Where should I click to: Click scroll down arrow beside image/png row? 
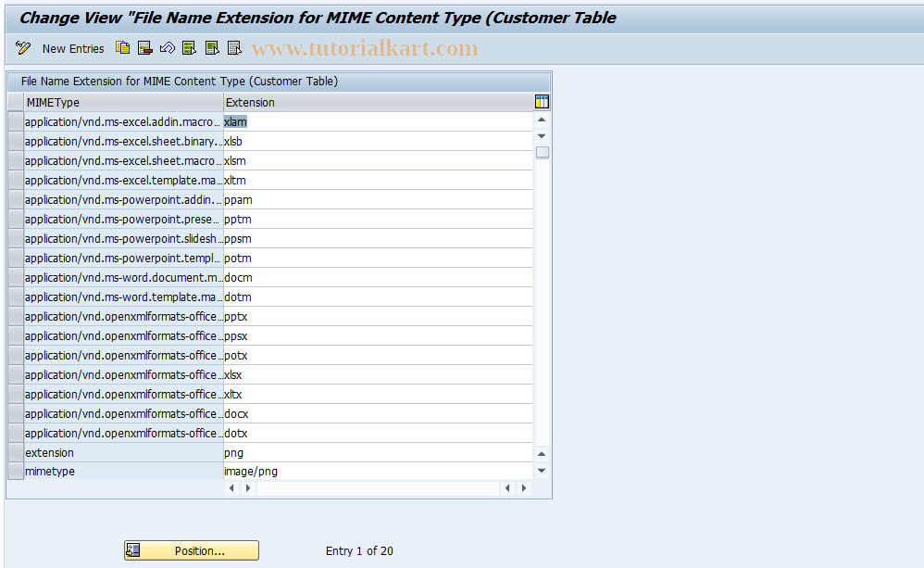[542, 471]
